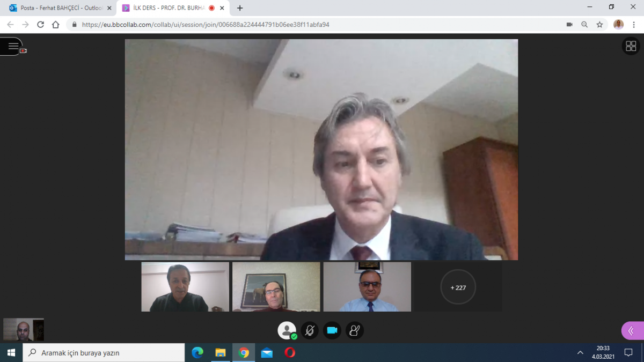Open the zoom magnifier icon in address bar
The height and width of the screenshot is (362, 644).
[x=584, y=25]
